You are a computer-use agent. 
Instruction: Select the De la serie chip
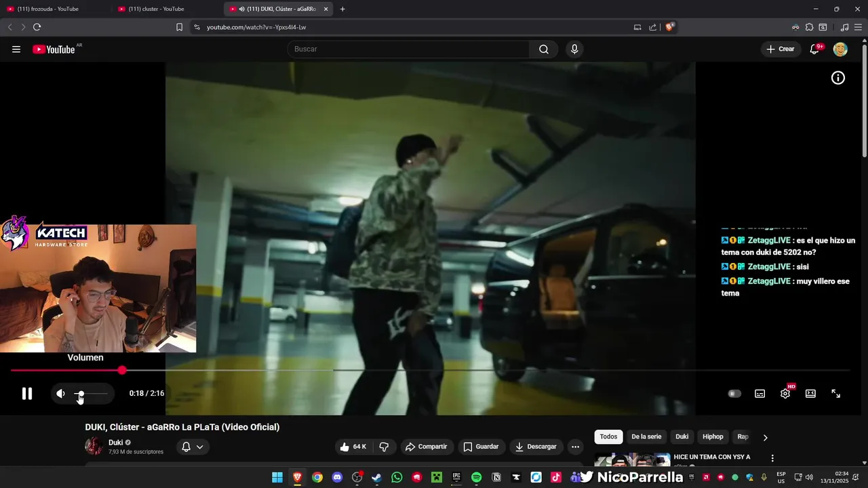coord(646,436)
